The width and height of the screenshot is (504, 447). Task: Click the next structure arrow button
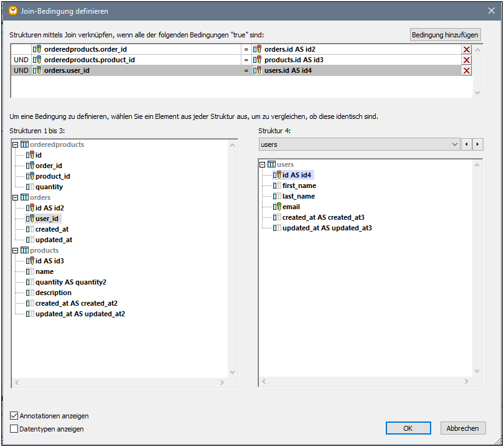[x=477, y=144]
